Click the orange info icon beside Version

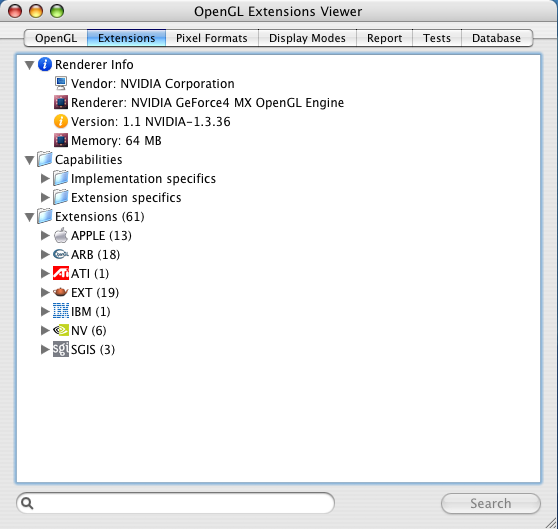61,121
